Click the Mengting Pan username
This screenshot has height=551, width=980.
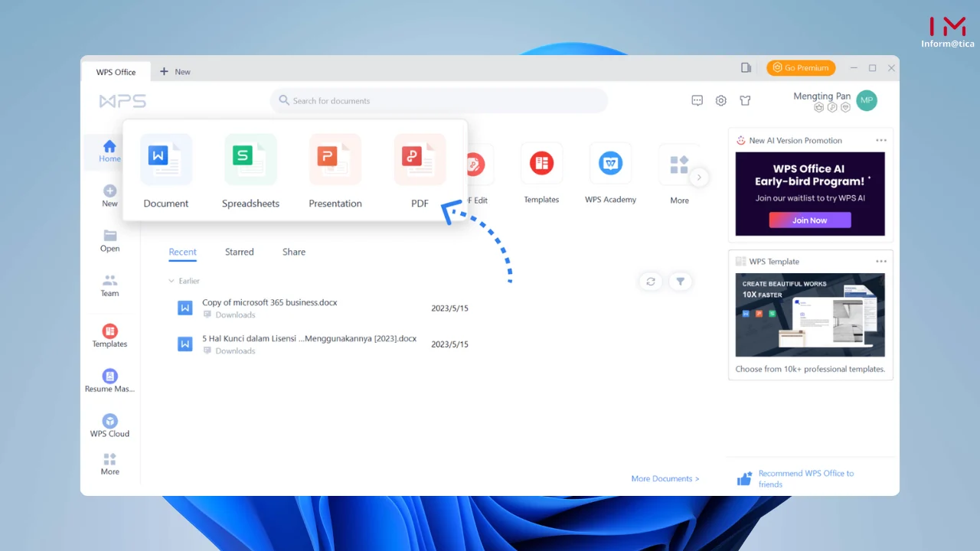click(x=822, y=96)
